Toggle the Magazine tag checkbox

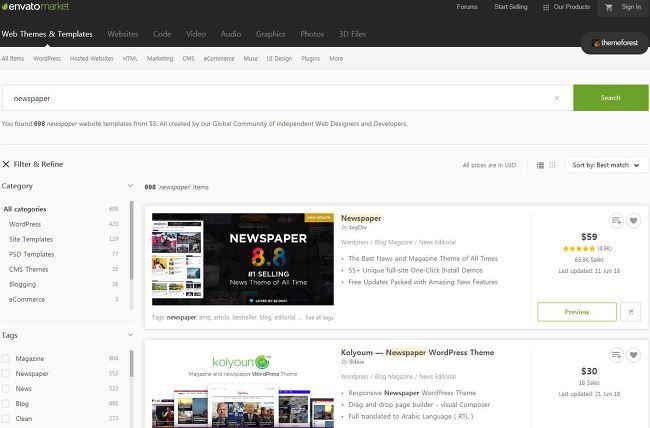[x=6, y=358]
